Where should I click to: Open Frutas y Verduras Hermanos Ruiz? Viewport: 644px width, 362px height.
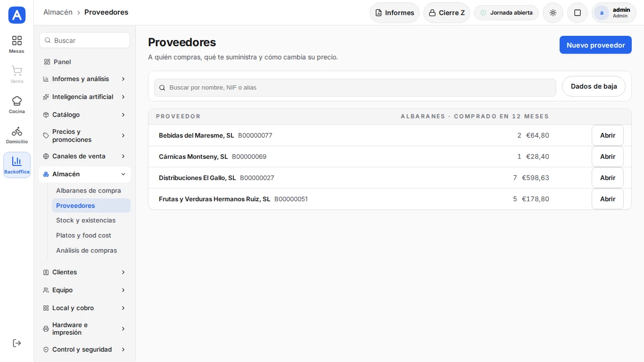click(607, 199)
